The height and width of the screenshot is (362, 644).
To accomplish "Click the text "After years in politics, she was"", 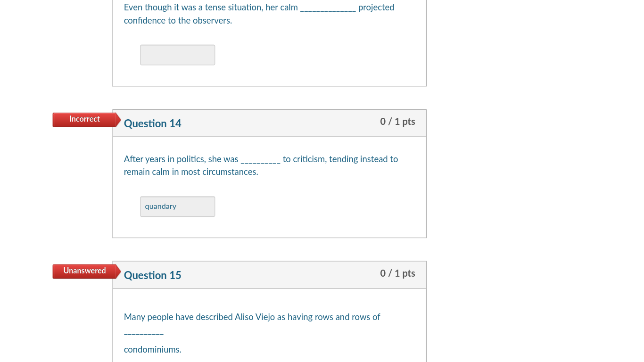I will (181, 159).
